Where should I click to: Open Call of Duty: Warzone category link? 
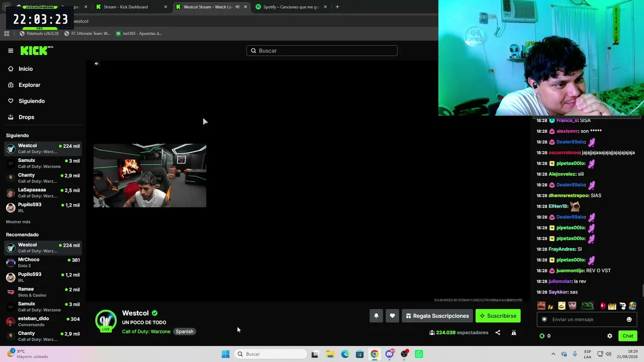(146, 332)
